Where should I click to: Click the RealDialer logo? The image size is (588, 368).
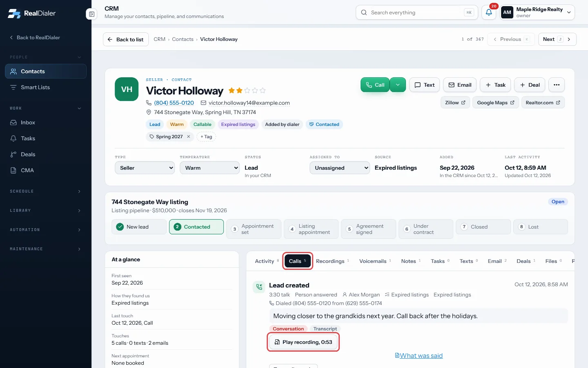point(32,13)
